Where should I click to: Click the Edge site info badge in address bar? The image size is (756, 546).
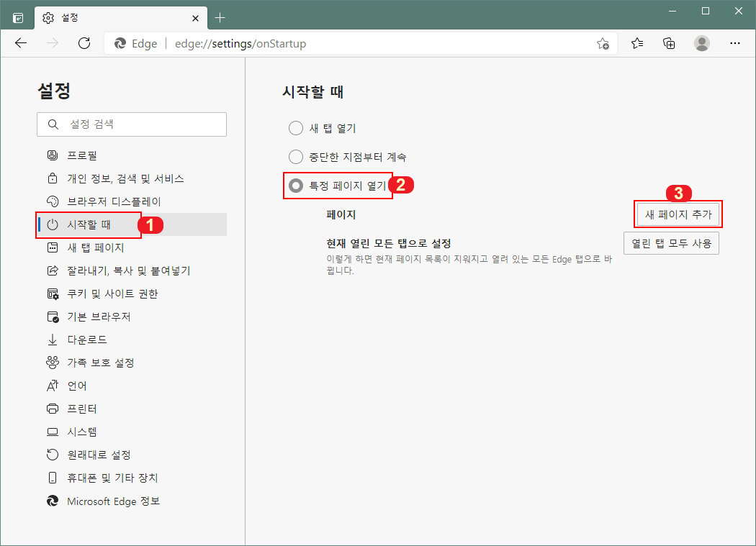click(x=134, y=43)
